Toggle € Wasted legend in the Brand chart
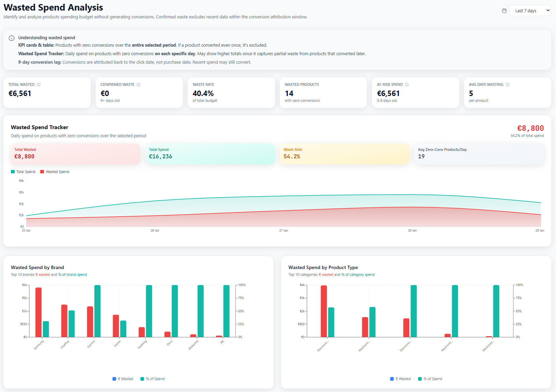Screen dimensions: 556x392 [x=123, y=379]
